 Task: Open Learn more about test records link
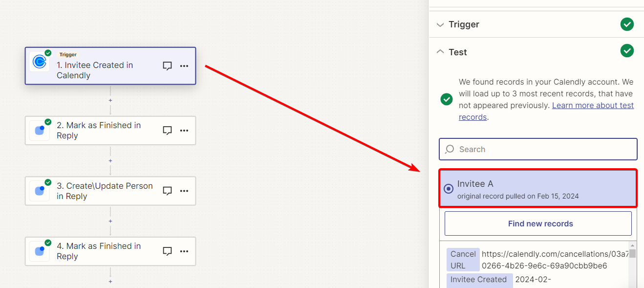click(x=546, y=111)
